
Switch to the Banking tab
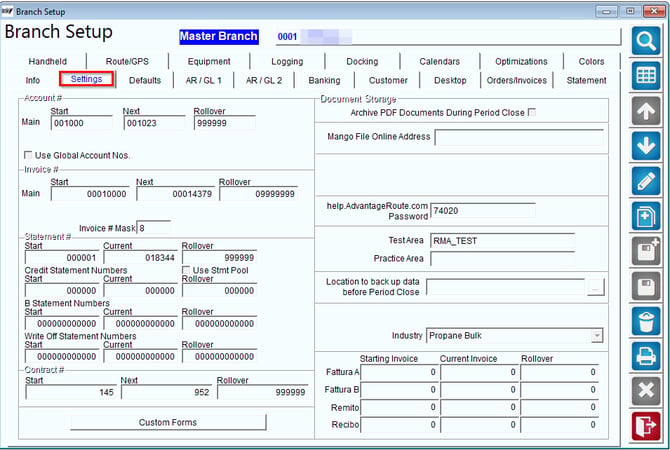(324, 80)
